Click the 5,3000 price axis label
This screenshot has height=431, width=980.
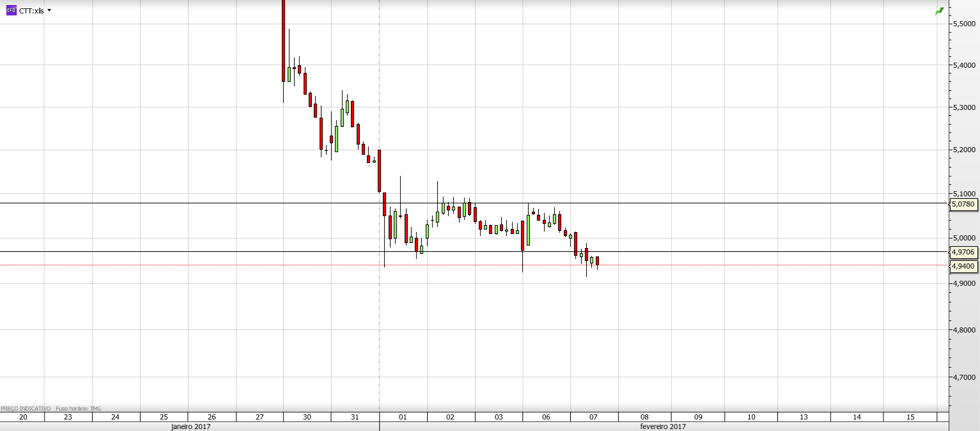(x=963, y=107)
